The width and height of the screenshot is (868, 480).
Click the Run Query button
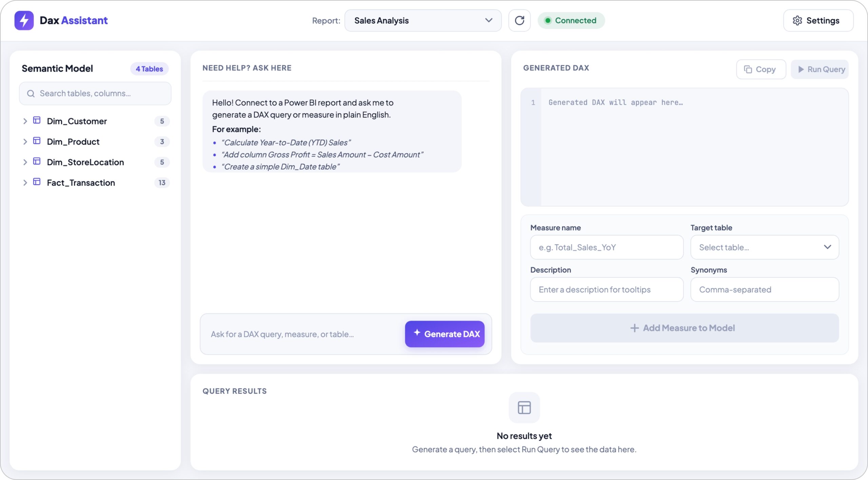click(820, 69)
